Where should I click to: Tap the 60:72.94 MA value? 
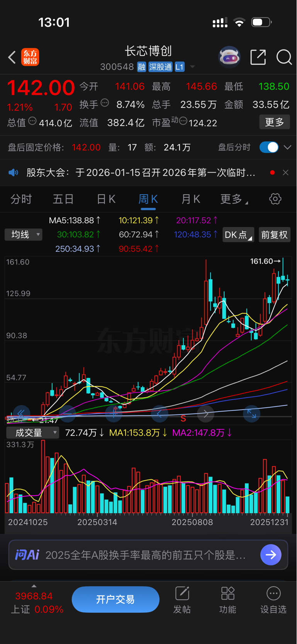[139, 234]
